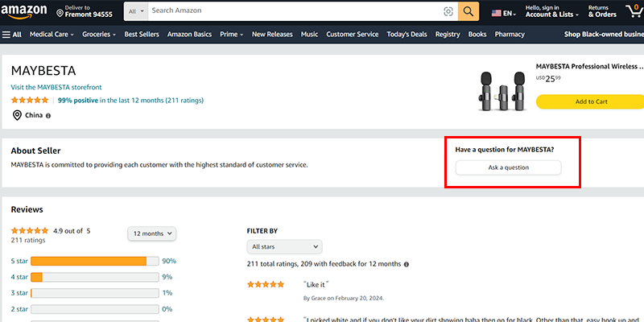Click the 1% percentage link
644x322 pixels.
tap(167, 293)
